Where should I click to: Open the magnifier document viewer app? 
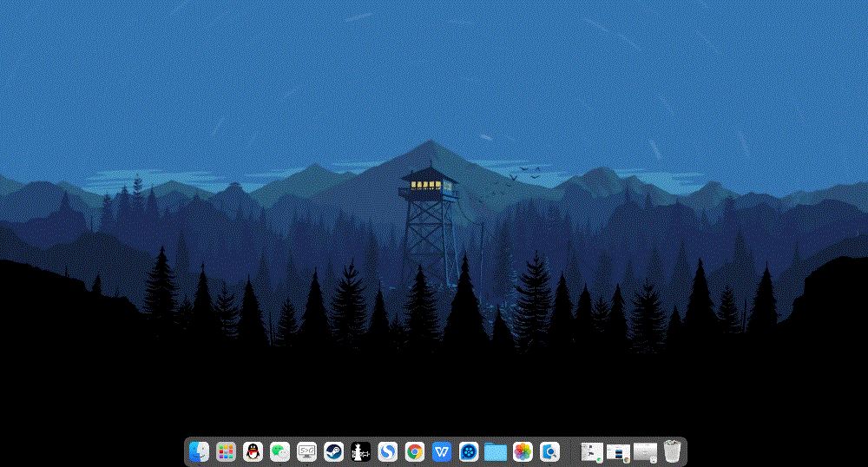(549, 451)
